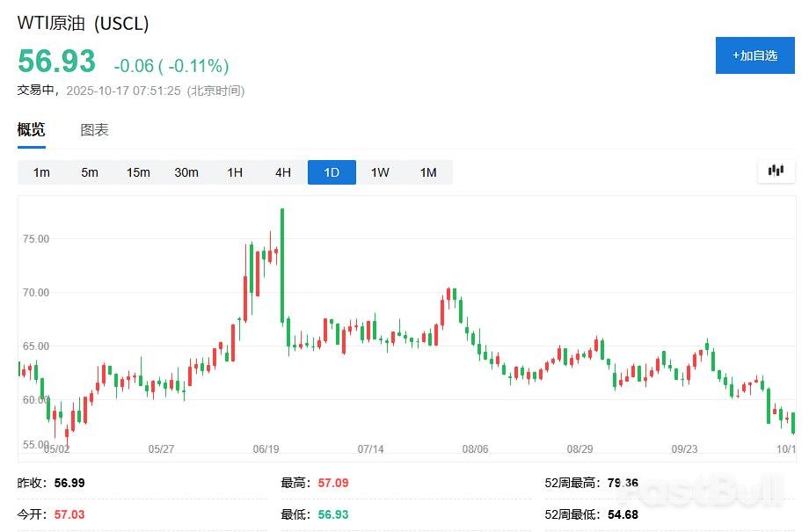Switch to the 15m timeframe
This screenshot has width=809, height=532.
point(137,172)
